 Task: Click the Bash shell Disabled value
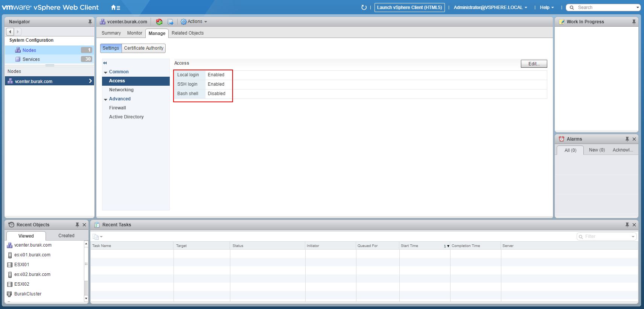[x=216, y=94]
